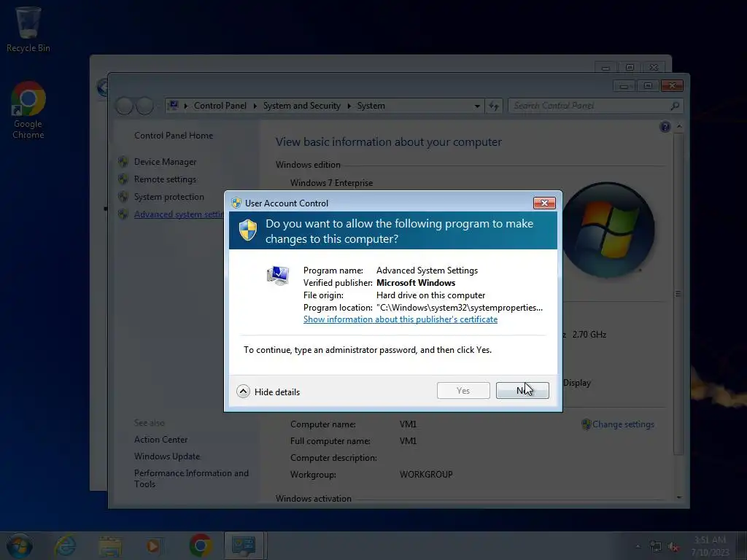This screenshot has height=560, width=747.
Task: Open Windows Update under See also
Action: (167, 456)
